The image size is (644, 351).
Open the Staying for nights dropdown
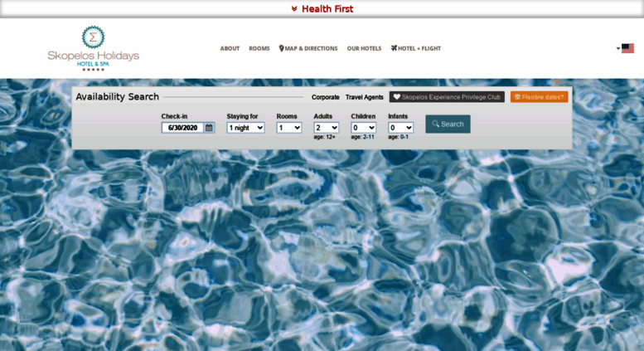pos(245,128)
